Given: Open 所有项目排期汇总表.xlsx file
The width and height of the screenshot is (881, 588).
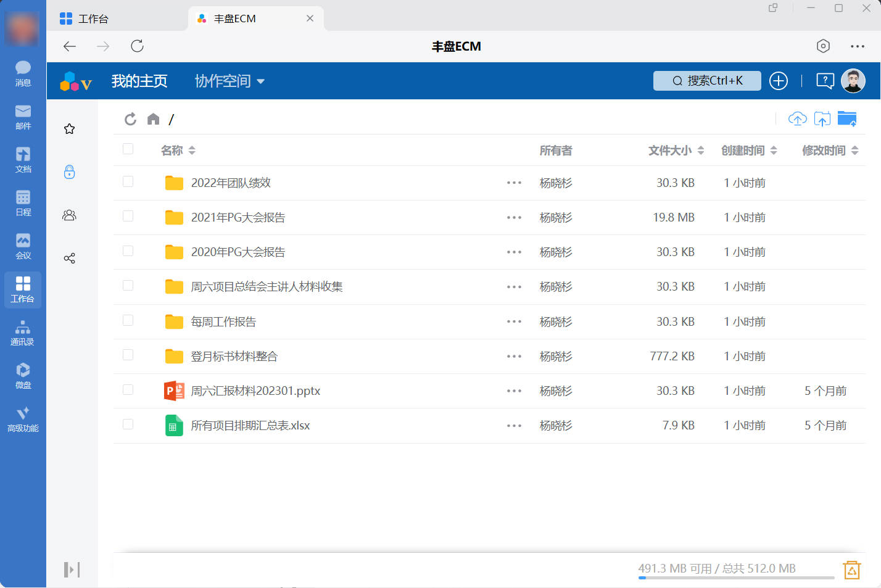Looking at the screenshot, I should point(250,426).
